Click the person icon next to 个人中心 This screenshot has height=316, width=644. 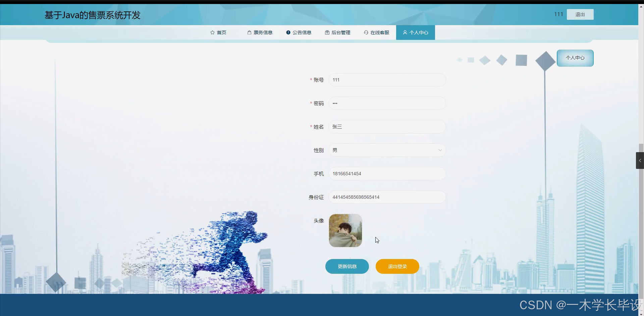coord(406,32)
